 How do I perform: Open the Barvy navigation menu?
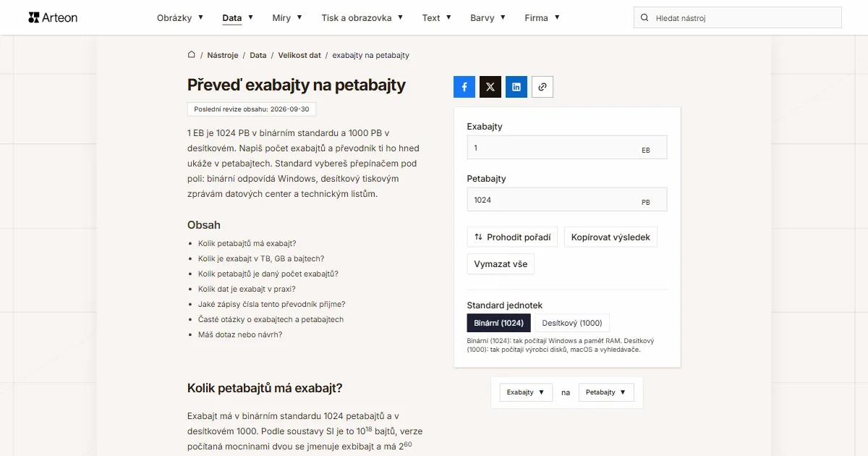tap(488, 17)
